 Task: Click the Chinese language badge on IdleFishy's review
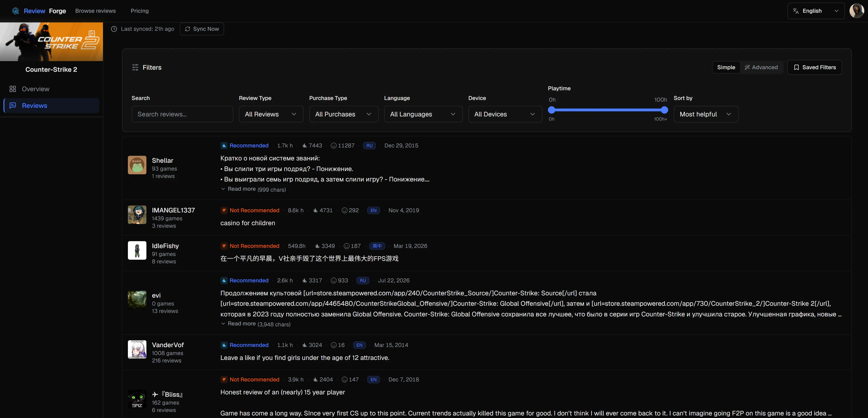[377, 246]
